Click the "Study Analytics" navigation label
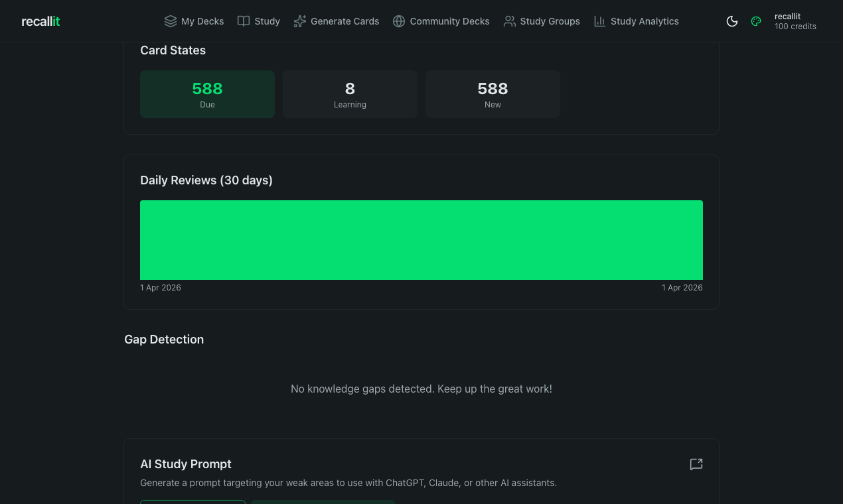This screenshot has height=504, width=843. point(645,21)
